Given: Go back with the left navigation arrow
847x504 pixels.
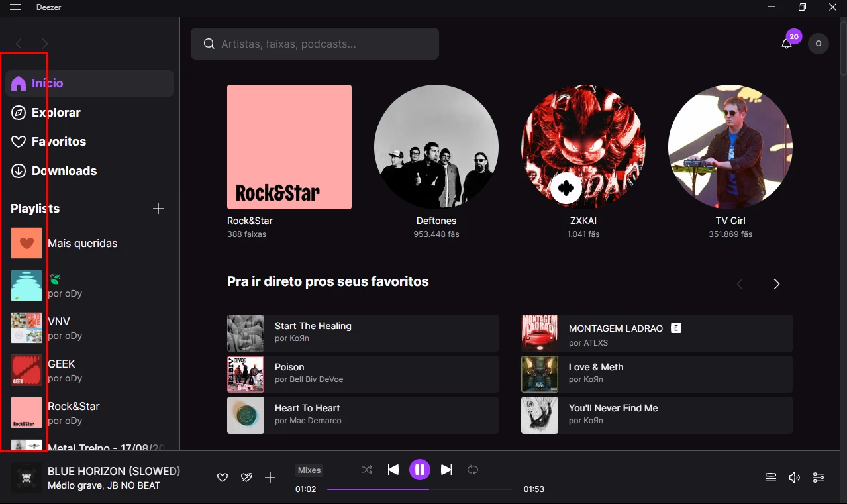Looking at the screenshot, I should [x=19, y=44].
